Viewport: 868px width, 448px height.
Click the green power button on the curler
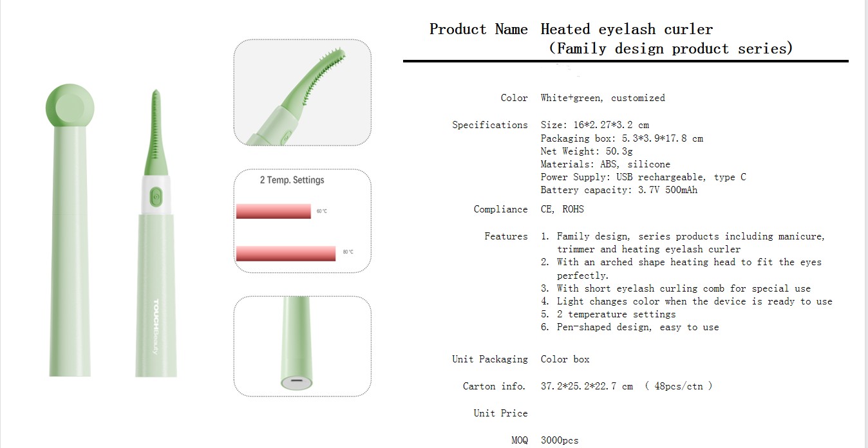click(x=156, y=195)
